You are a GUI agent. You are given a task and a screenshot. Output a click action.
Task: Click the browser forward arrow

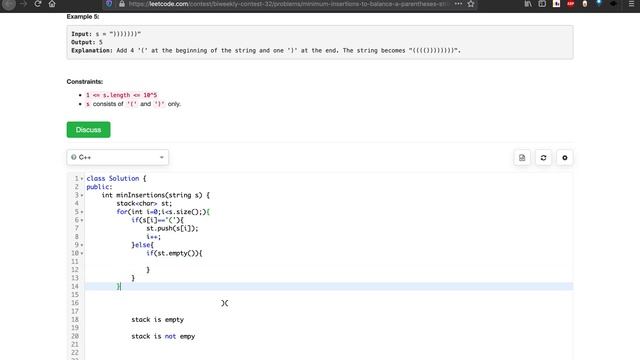[23, 4]
